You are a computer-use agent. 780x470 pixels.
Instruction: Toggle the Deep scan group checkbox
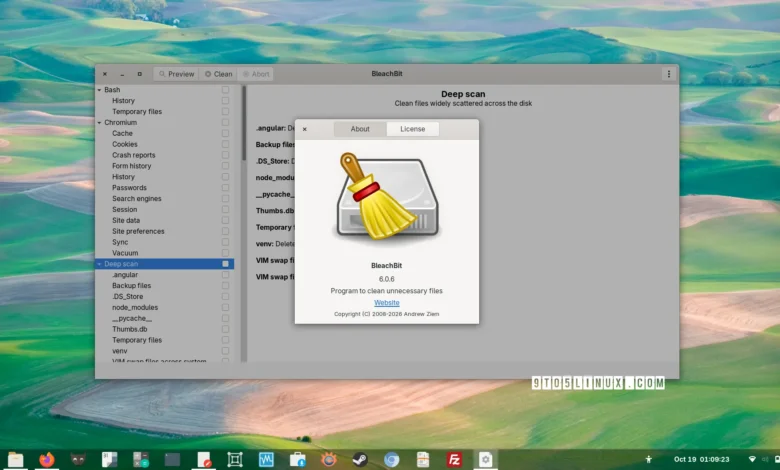[225, 264]
